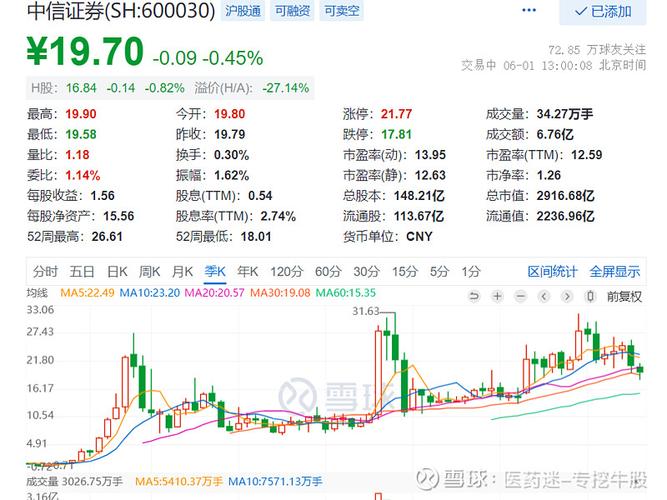Click the 31.63 peak price marker
This screenshot has height=500, width=667.
pyautogui.click(x=365, y=311)
